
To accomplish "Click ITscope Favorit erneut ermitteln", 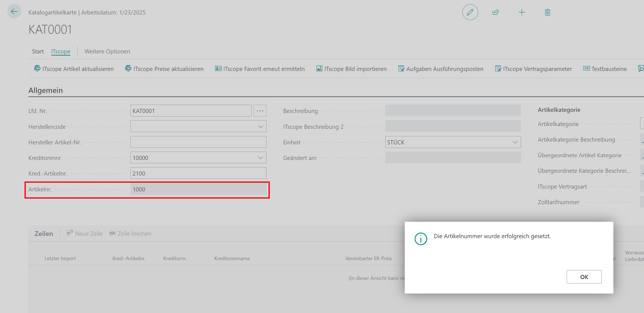I will pyautogui.click(x=260, y=69).
